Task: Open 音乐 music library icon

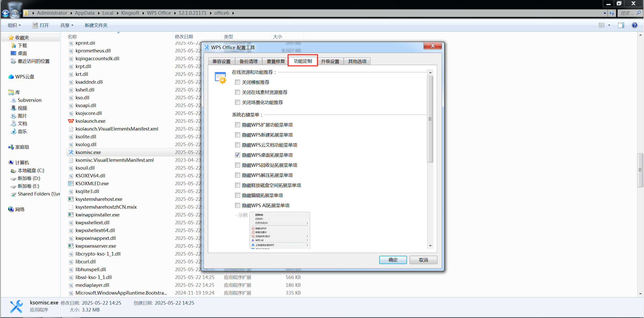Action: tap(14, 131)
